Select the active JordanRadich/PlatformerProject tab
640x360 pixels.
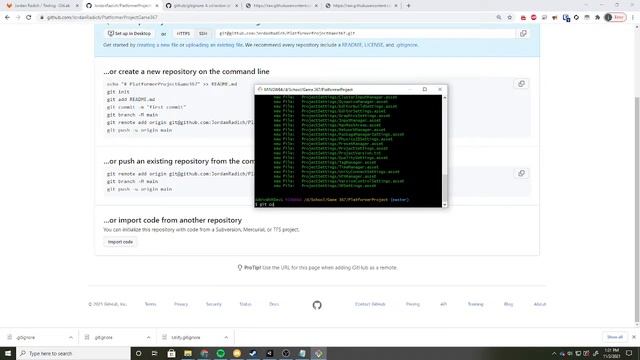(122, 6)
